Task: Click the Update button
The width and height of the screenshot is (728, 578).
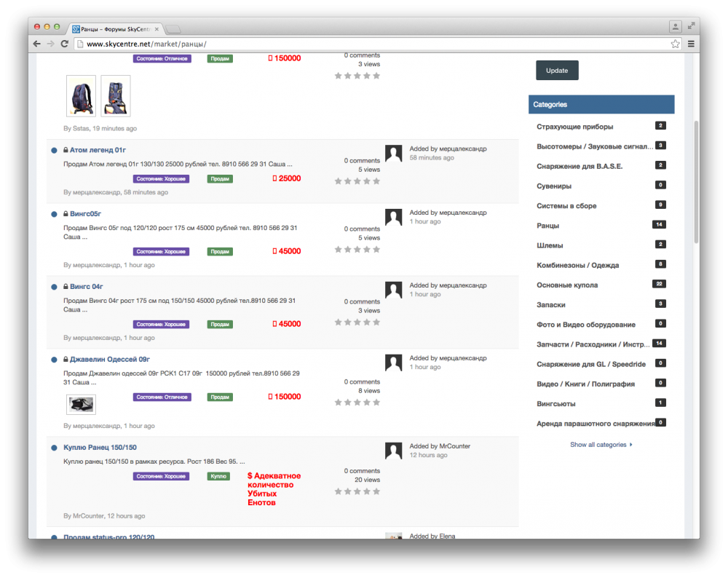Action: [x=557, y=70]
